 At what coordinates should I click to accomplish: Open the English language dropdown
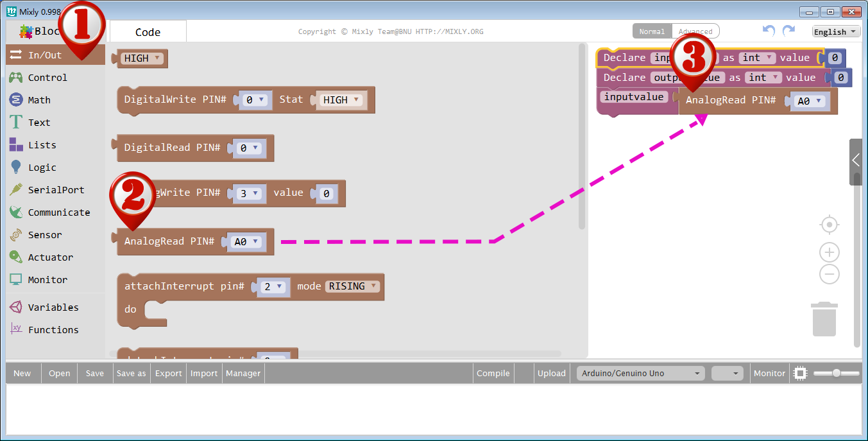[836, 31]
